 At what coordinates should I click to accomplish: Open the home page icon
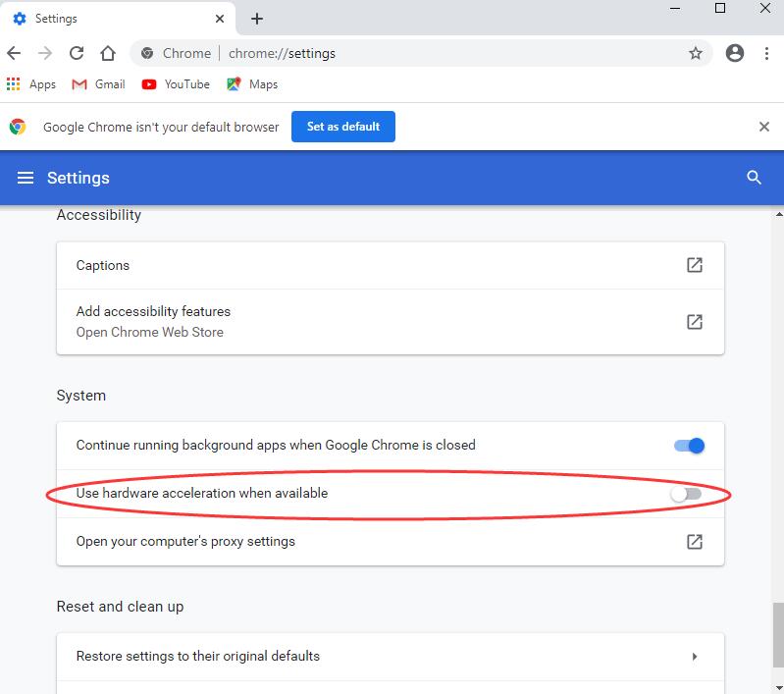[x=108, y=53]
